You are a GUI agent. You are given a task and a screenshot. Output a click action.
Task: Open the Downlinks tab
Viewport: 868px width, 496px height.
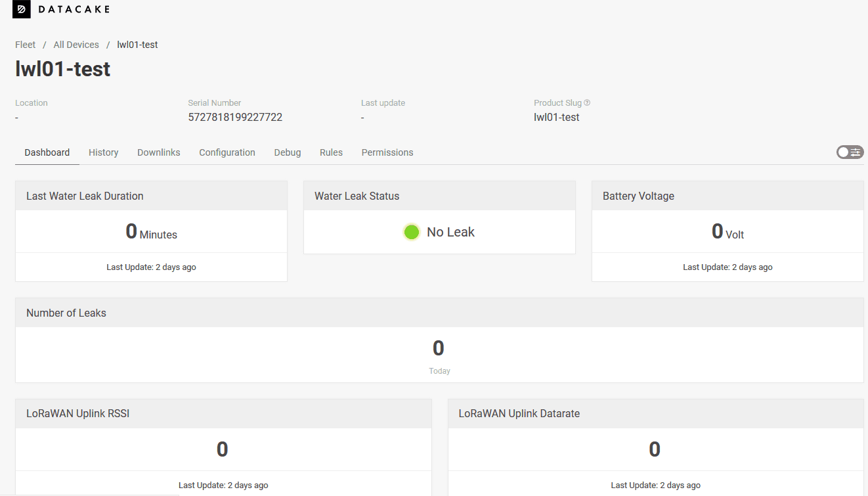coord(159,152)
